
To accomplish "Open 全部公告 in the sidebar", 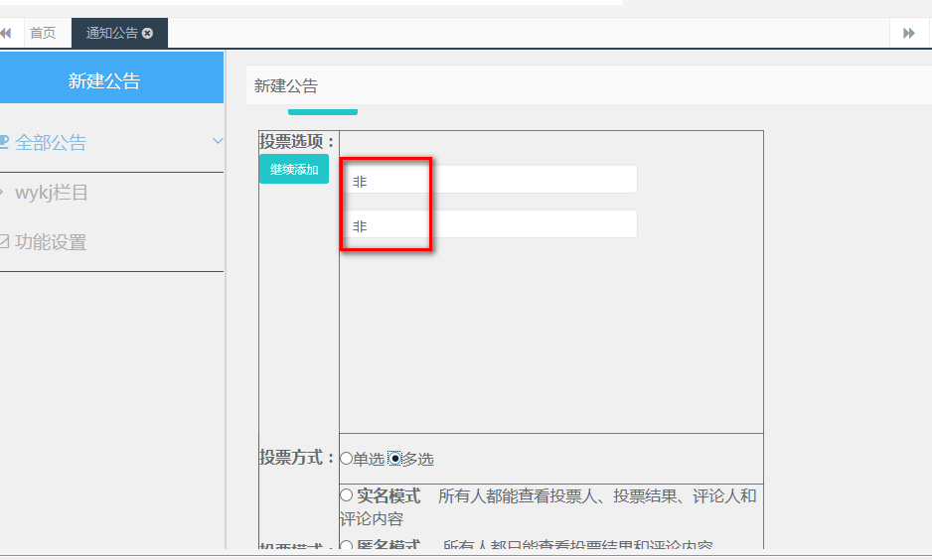I will (x=51, y=143).
